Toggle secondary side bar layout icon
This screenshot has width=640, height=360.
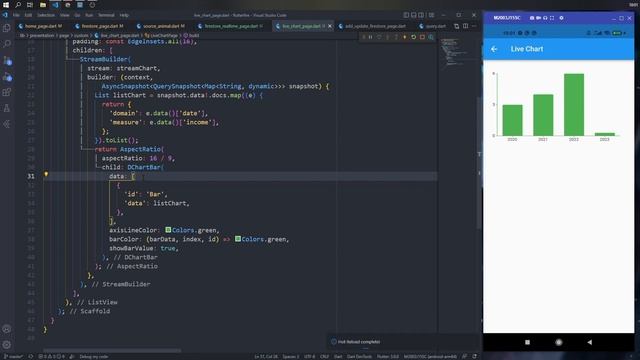(421, 15)
